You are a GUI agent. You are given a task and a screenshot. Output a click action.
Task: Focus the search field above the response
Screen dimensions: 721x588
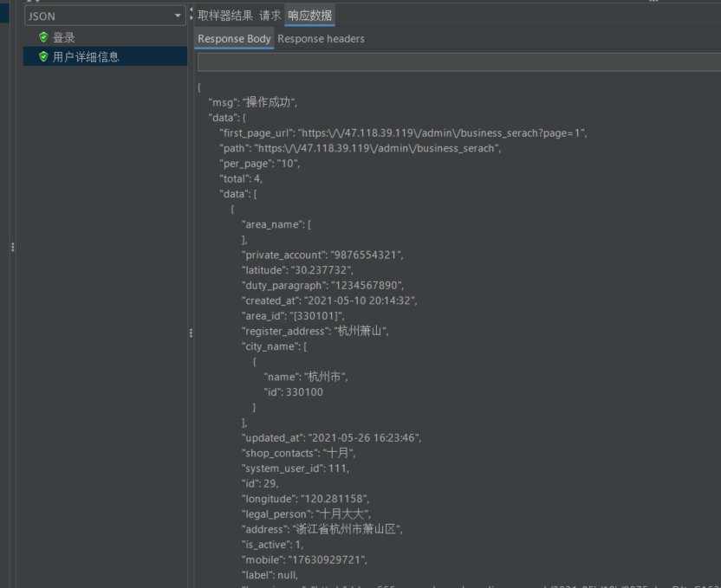click(459, 62)
